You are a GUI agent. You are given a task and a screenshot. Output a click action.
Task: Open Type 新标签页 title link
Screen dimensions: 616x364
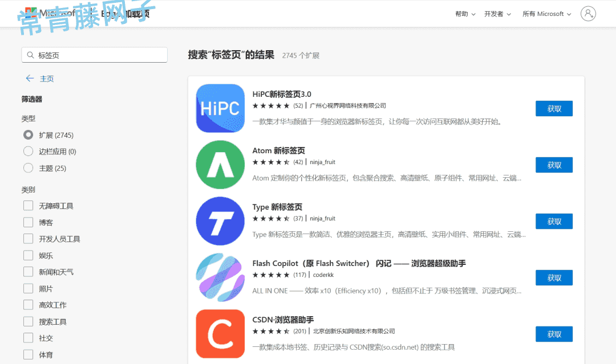point(277,207)
